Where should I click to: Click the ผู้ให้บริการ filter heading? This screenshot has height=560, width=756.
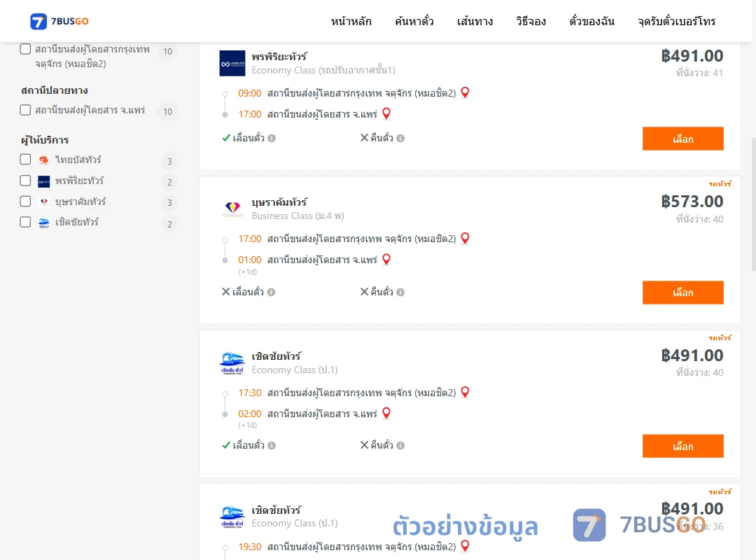45,141
